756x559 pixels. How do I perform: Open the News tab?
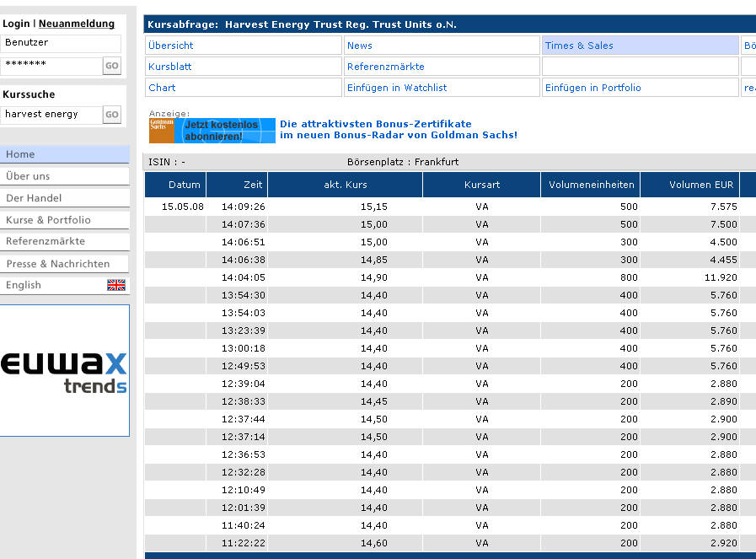442,46
